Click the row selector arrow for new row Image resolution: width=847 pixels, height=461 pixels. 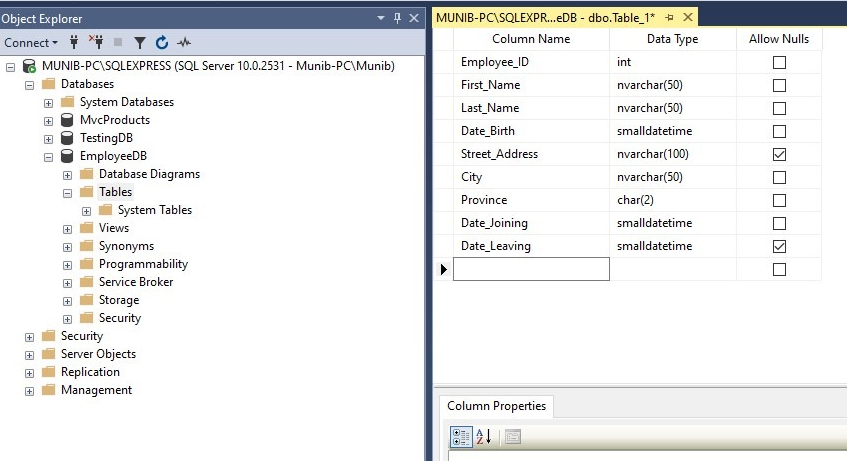click(443, 269)
